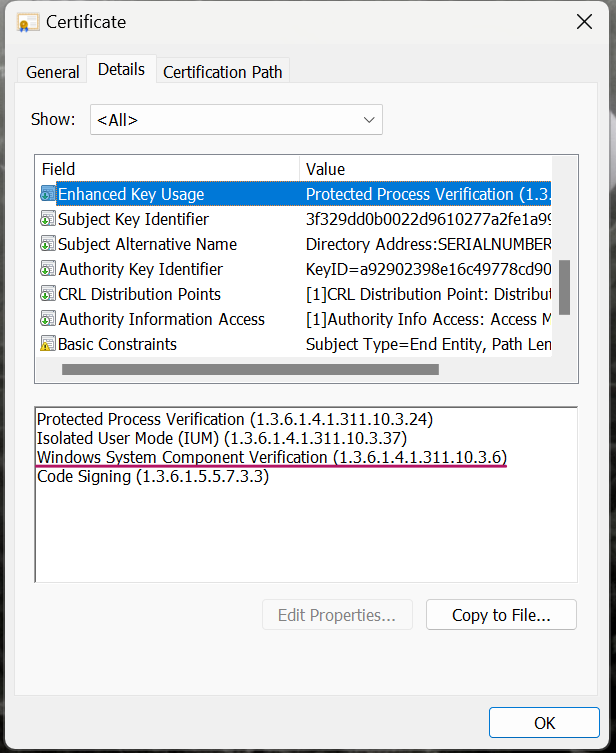Open the Show <All> dropdown
The width and height of the screenshot is (616, 753).
[236, 120]
